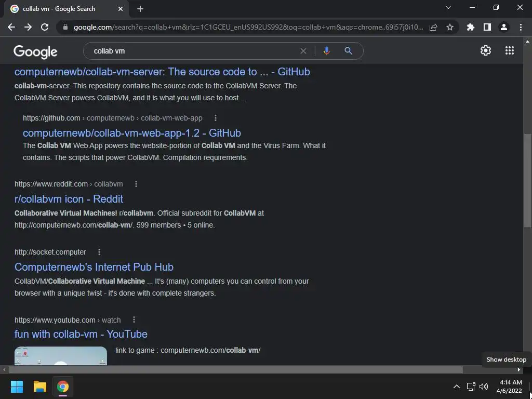The width and height of the screenshot is (532, 399).
Task: Reload the current page
Action: (x=45, y=27)
